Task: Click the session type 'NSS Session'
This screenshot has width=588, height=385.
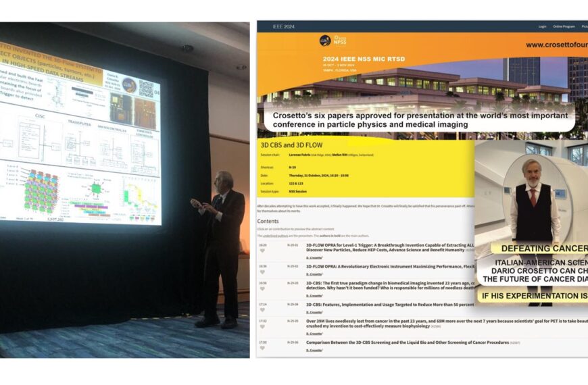Action: (298, 192)
